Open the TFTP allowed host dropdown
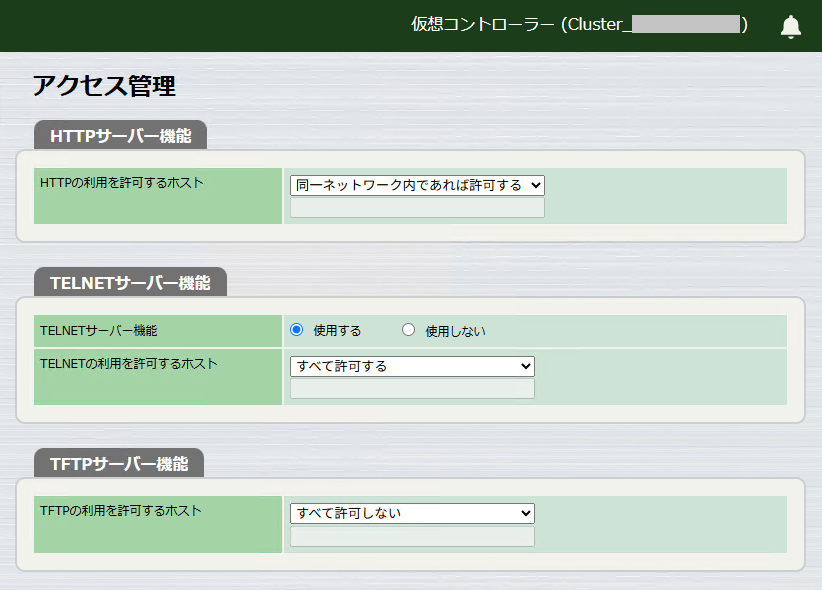This screenshot has height=590, width=822. [412, 513]
